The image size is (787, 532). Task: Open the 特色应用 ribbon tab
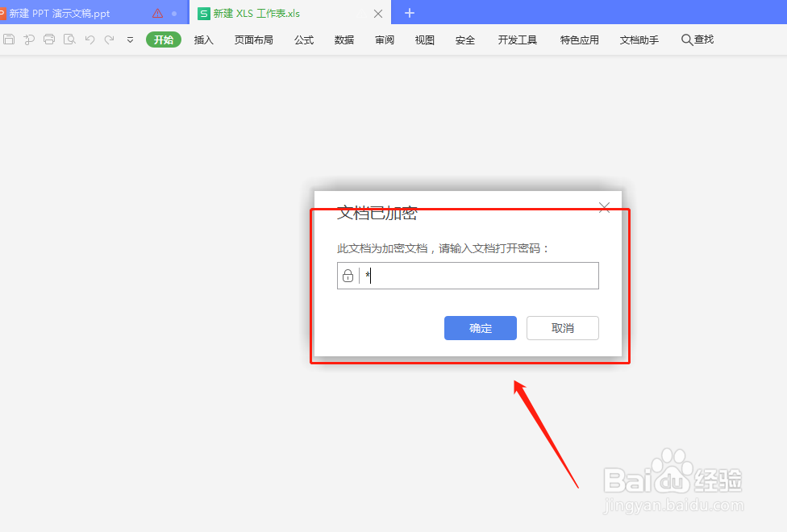pyautogui.click(x=580, y=39)
